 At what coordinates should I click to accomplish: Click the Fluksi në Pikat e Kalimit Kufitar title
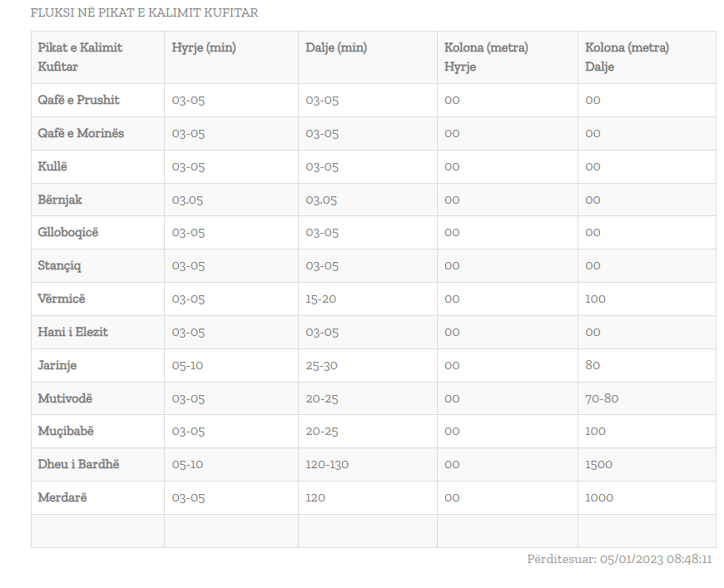144,12
